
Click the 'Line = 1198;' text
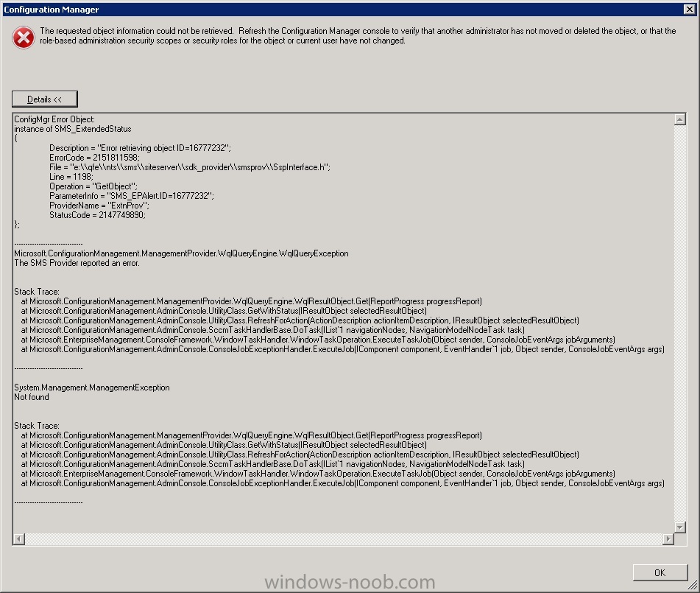pyautogui.click(x=71, y=177)
